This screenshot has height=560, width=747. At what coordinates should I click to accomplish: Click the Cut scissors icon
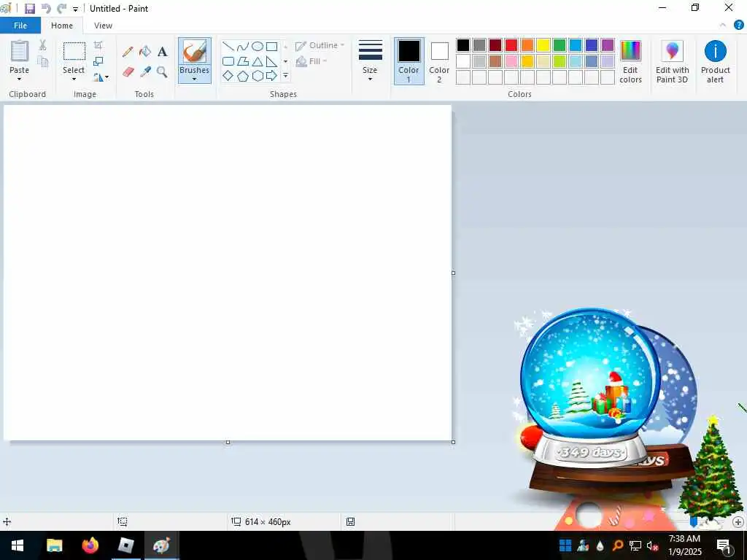coord(42,45)
